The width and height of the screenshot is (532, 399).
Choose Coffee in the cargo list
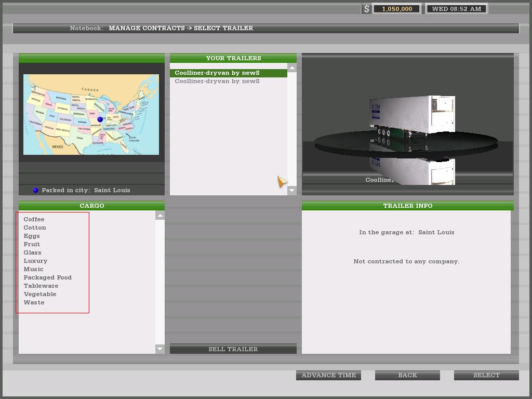coord(34,219)
